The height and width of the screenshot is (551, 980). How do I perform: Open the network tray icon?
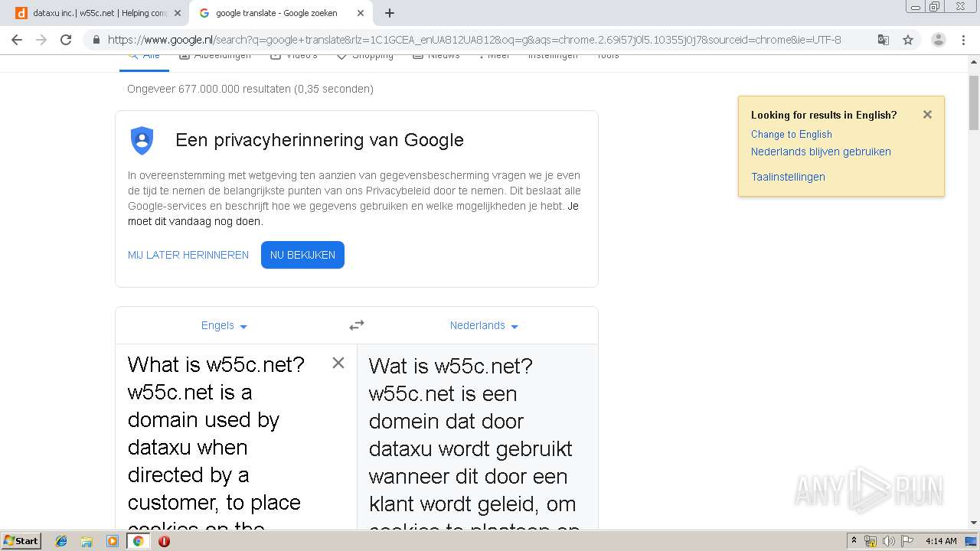pos(871,541)
